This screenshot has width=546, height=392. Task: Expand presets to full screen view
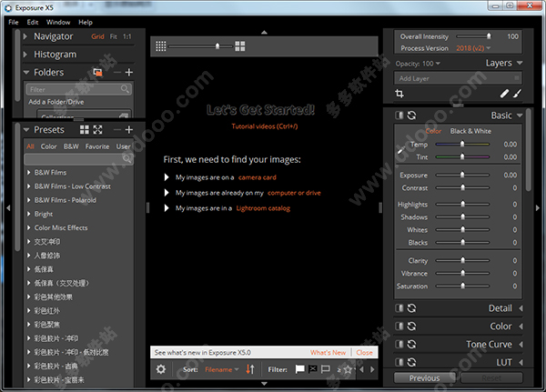[98, 130]
